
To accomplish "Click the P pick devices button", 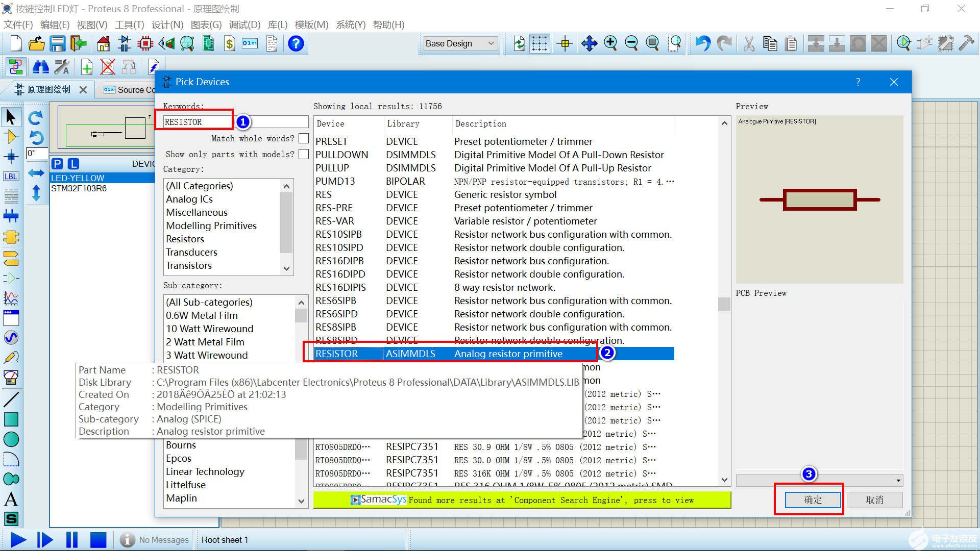I will tap(57, 164).
